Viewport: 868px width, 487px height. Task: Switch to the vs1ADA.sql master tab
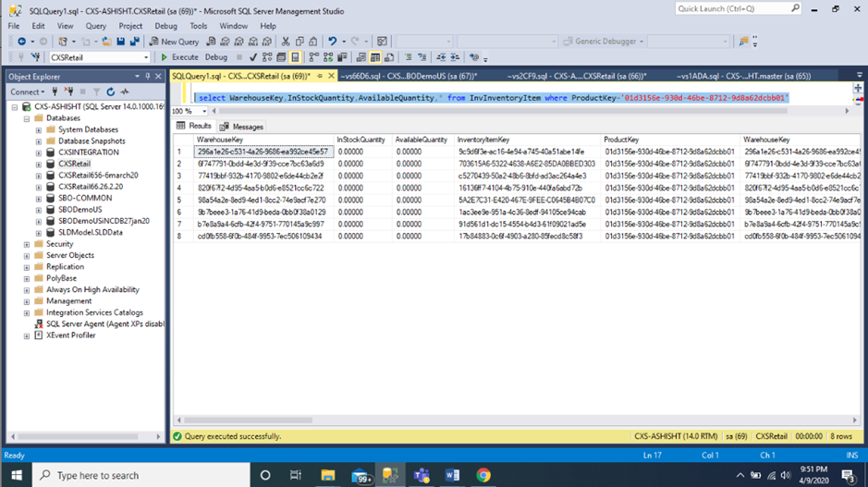pos(743,76)
